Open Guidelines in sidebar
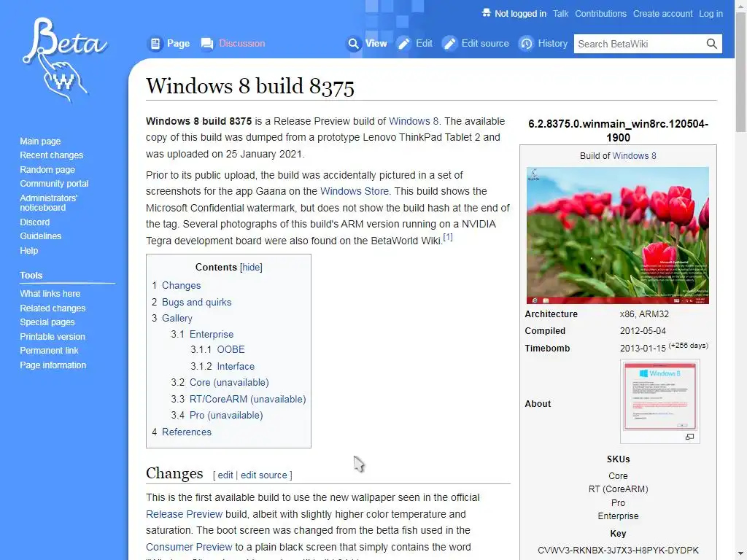 tap(41, 236)
